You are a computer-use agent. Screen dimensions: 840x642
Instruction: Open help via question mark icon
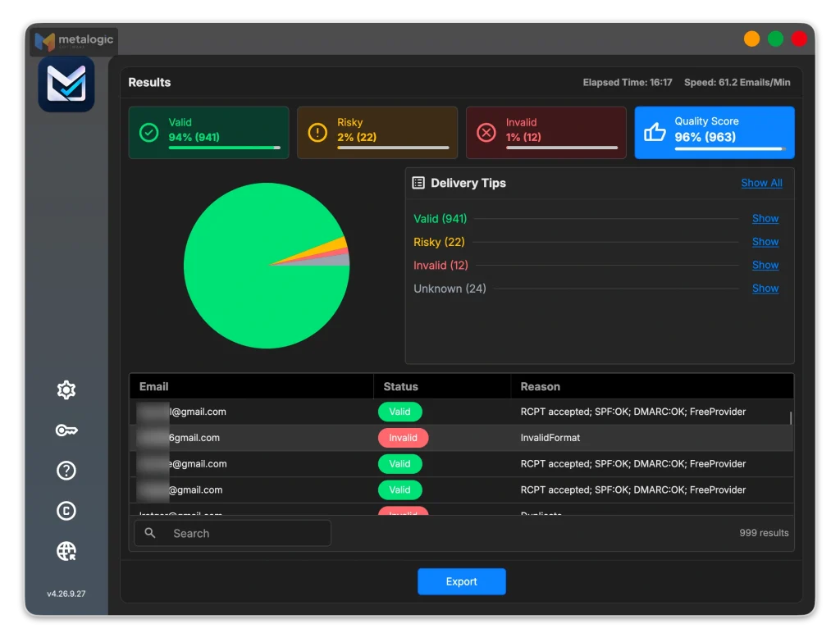tap(66, 471)
